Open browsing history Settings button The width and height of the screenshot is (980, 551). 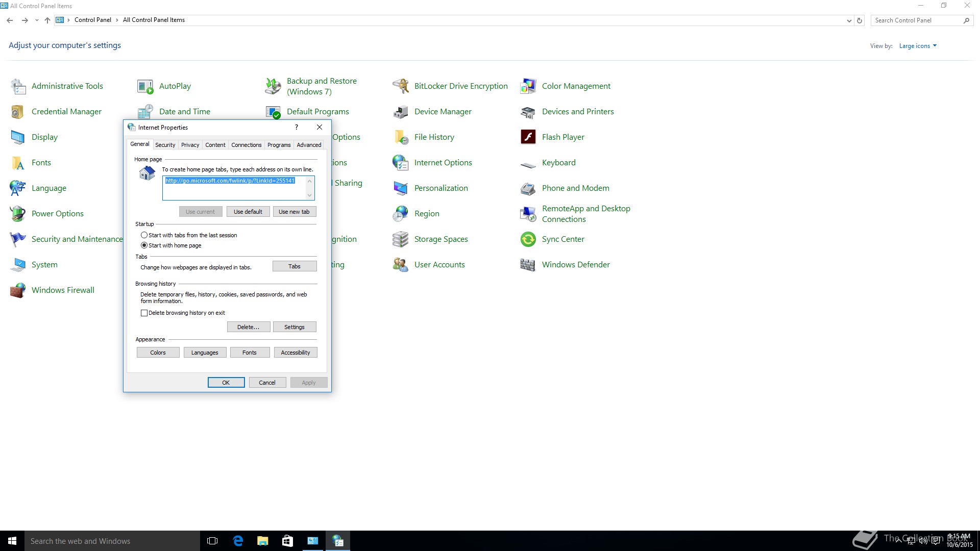tap(295, 327)
